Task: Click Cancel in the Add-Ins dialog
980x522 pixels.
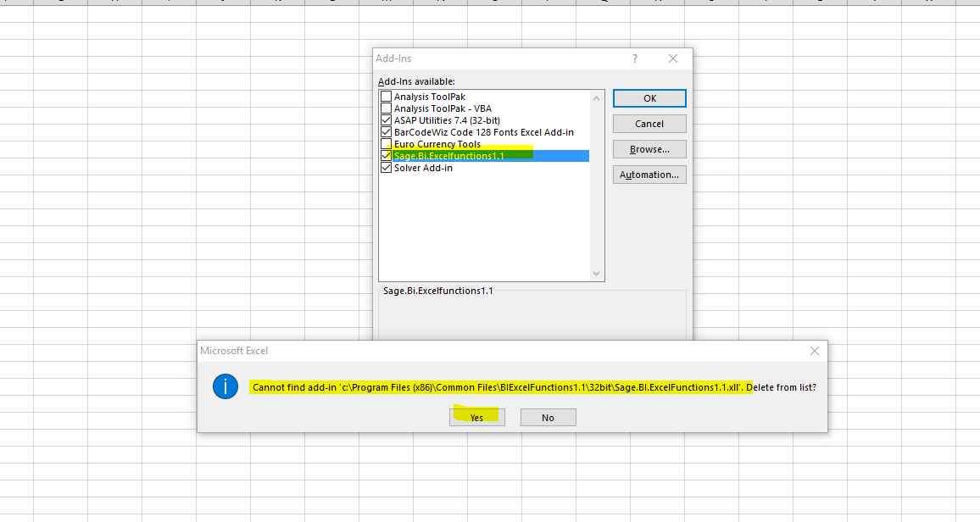Action: point(649,124)
